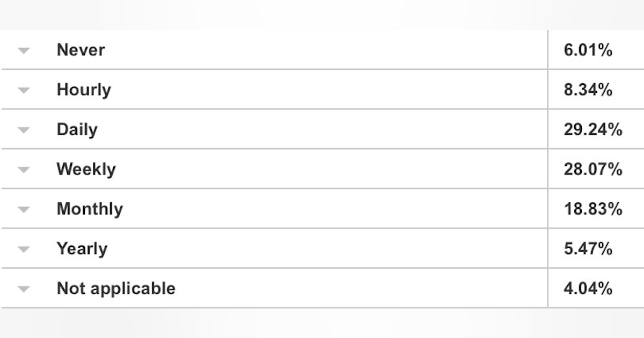This screenshot has width=644, height=338.
Task: Select the 28.07% Weekly percentage
Action: pyautogui.click(x=593, y=170)
